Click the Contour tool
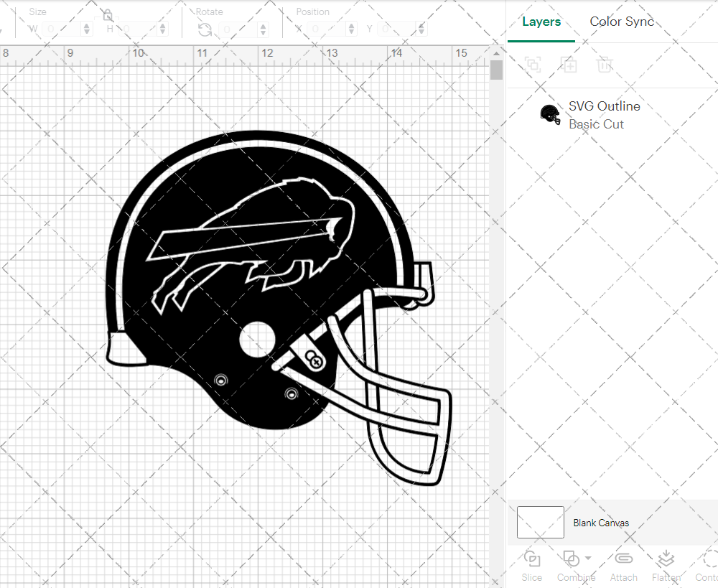Viewport: 718px width, 588px height. (707, 566)
